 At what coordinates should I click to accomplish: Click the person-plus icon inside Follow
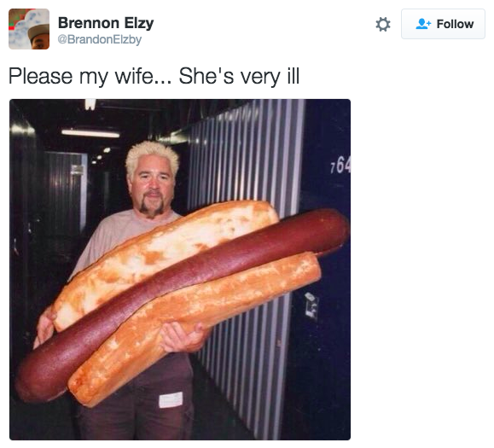423,24
